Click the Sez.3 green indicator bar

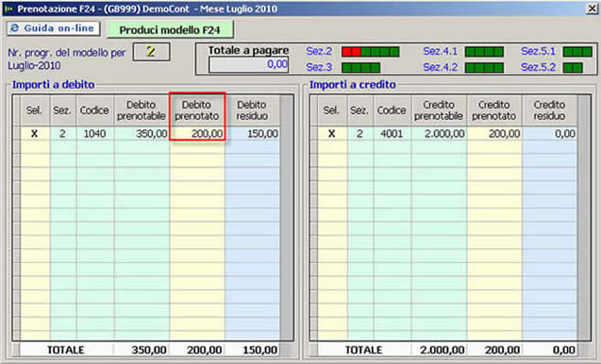pyautogui.click(x=361, y=68)
